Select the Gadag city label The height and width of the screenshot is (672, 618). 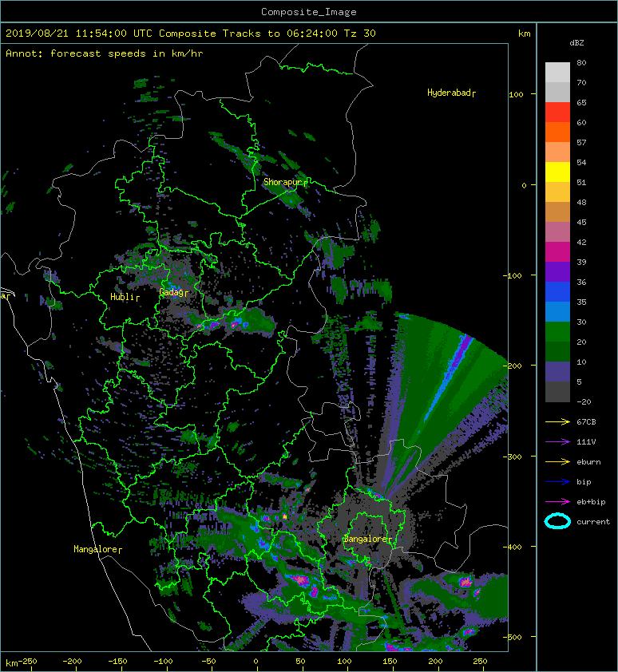(x=172, y=292)
